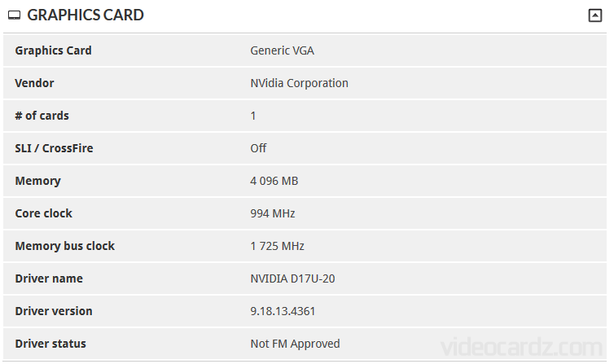This screenshot has width=614, height=364.
Task: Click the Vendor row label
Action: (x=34, y=83)
